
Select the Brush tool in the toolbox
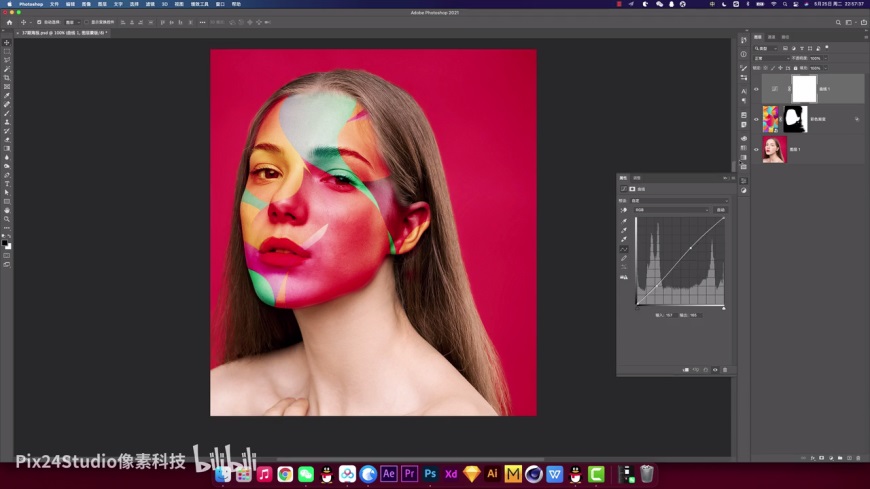7,113
